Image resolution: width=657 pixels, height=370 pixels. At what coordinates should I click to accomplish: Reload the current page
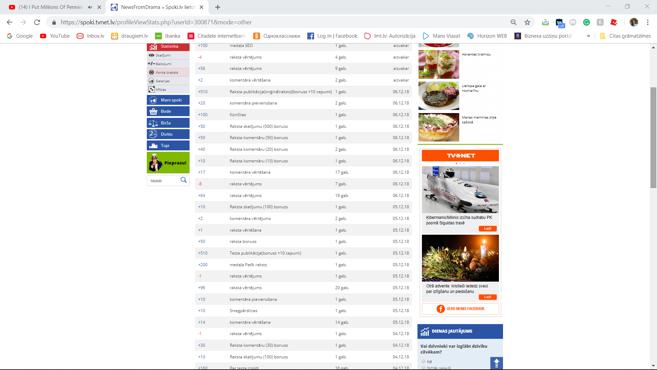[37, 22]
